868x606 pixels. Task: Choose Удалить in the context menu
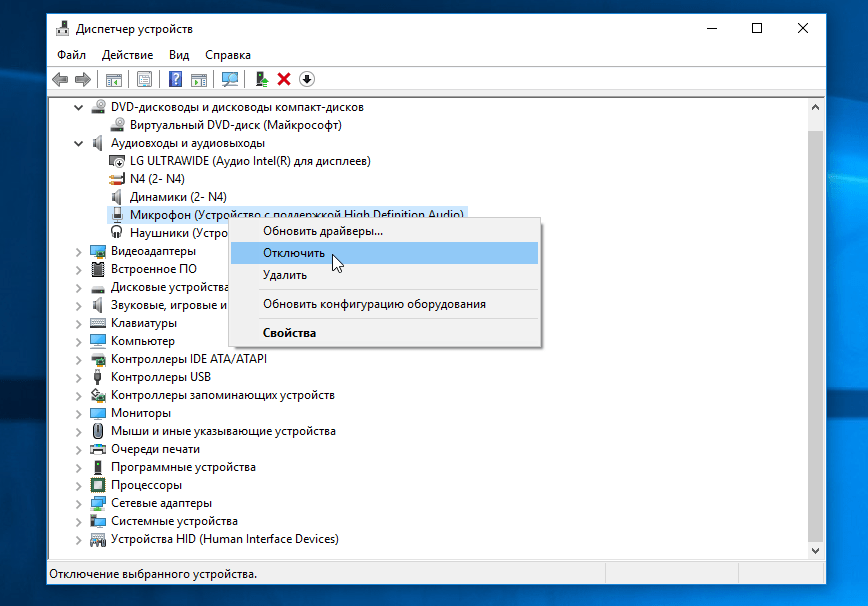(385, 275)
